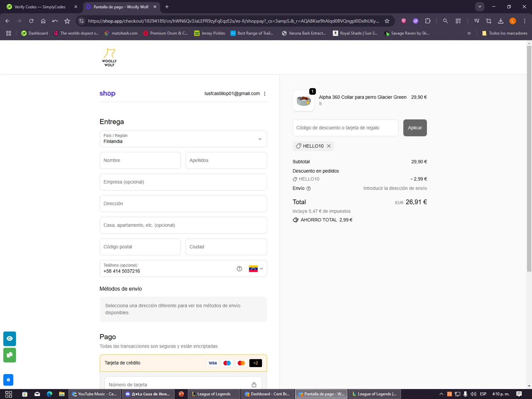The height and width of the screenshot is (399, 532).
Task: Click the Woolly Wolf logo
Action: pos(109,57)
